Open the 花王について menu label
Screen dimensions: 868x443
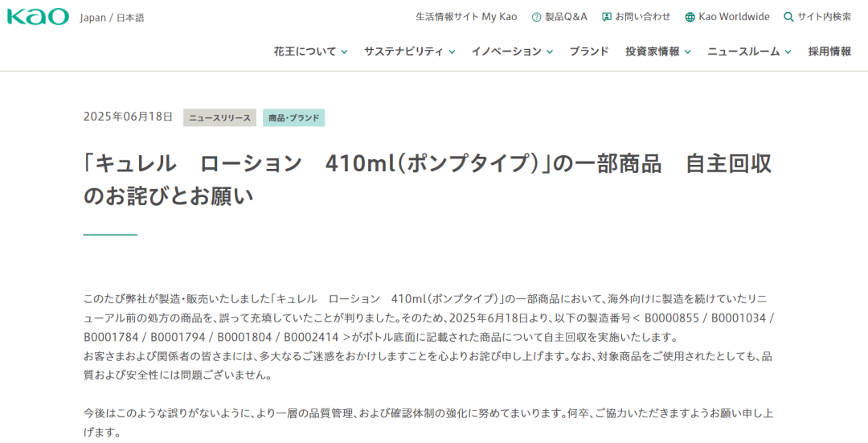coord(305,51)
